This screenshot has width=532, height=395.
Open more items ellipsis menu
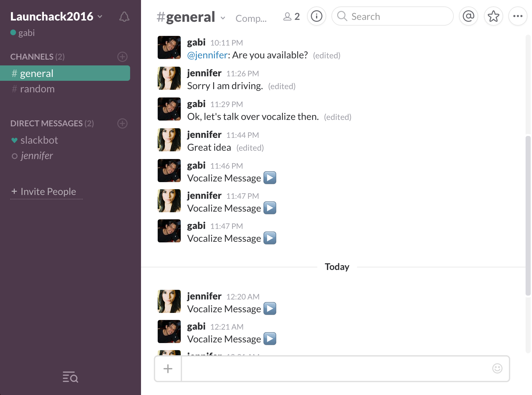(x=518, y=16)
